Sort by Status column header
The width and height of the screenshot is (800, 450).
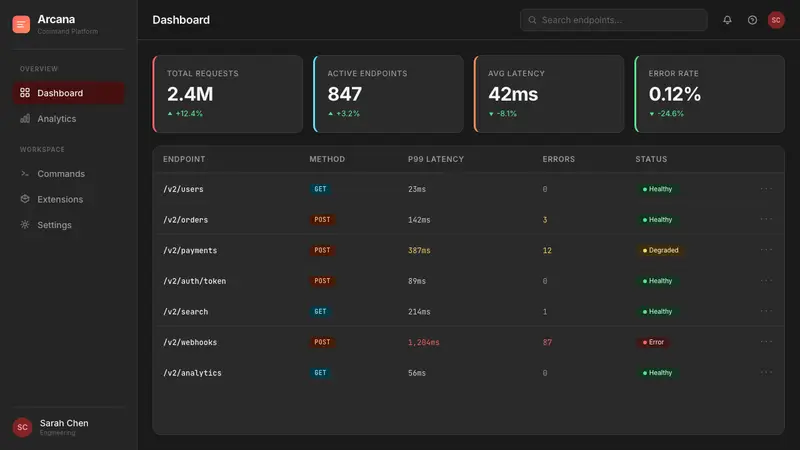[651, 159]
